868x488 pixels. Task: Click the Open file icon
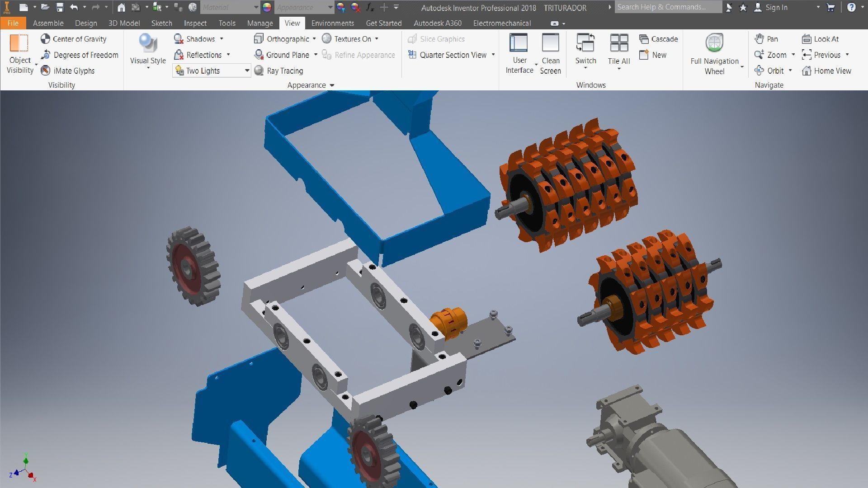point(45,7)
